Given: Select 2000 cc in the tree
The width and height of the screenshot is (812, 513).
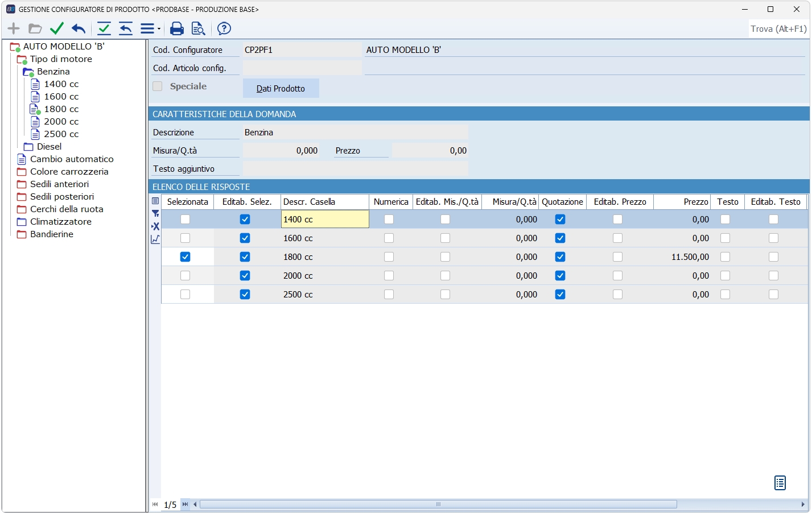Looking at the screenshot, I should click(61, 122).
